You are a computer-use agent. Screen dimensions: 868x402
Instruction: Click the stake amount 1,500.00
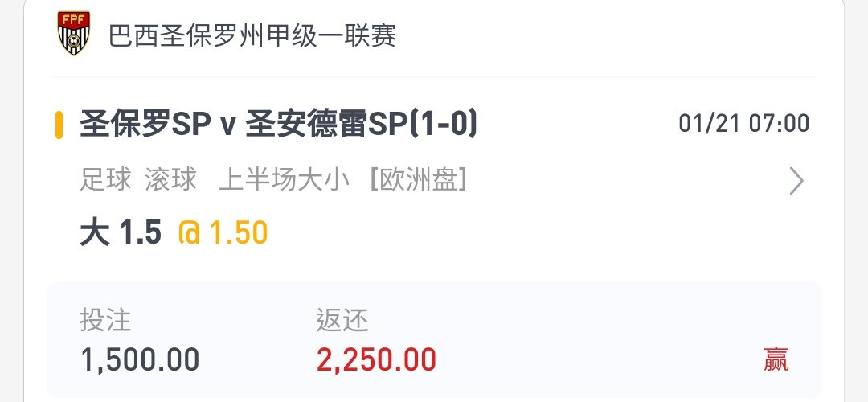(140, 360)
